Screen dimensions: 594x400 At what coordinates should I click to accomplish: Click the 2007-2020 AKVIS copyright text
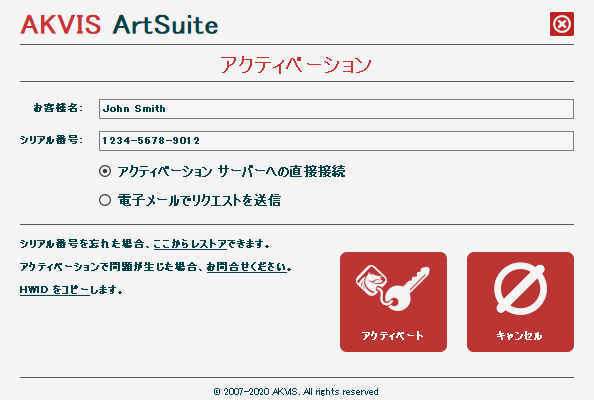click(296, 391)
